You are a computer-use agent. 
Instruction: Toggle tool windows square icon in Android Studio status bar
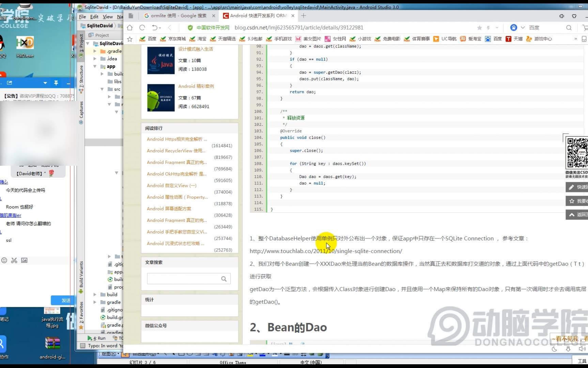click(x=82, y=345)
